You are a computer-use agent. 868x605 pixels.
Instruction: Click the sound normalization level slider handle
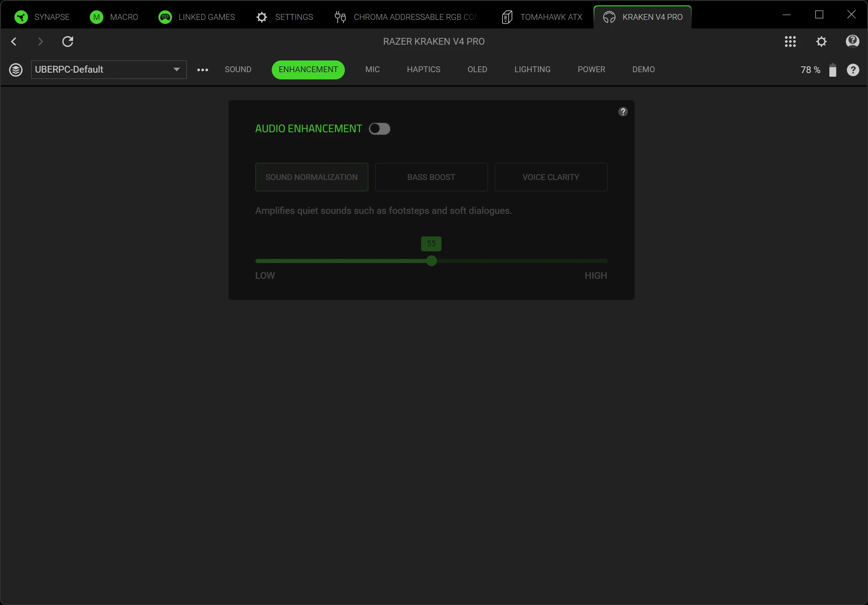pyautogui.click(x=432, y=261)
